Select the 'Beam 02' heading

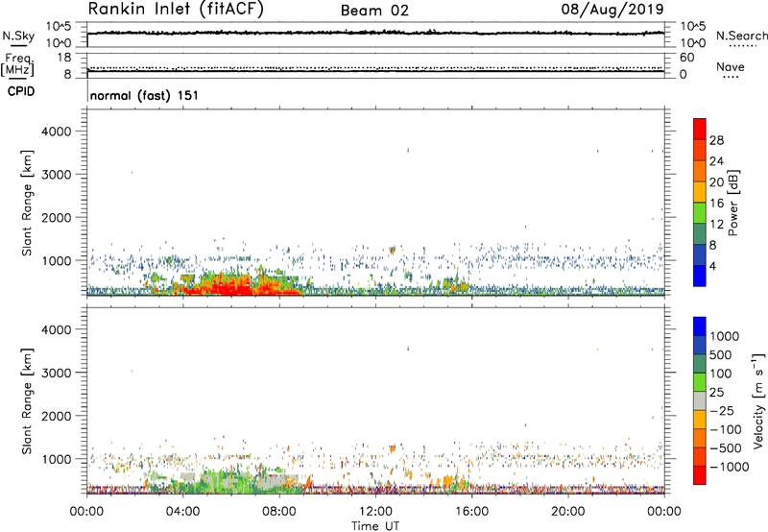374,11
